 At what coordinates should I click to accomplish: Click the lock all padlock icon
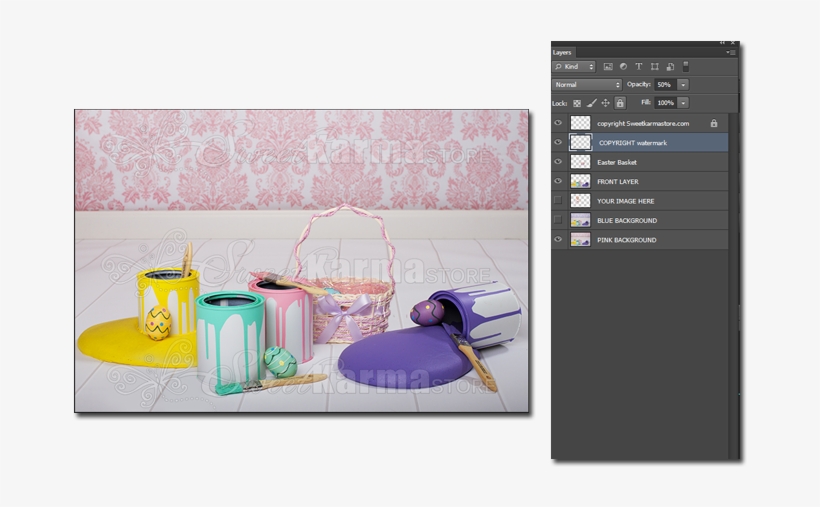620,103
